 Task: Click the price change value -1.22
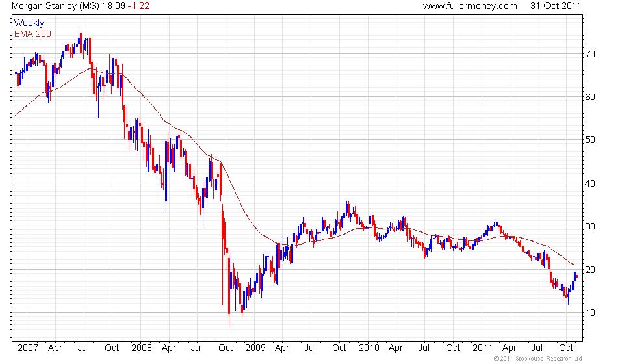[138, 6]
